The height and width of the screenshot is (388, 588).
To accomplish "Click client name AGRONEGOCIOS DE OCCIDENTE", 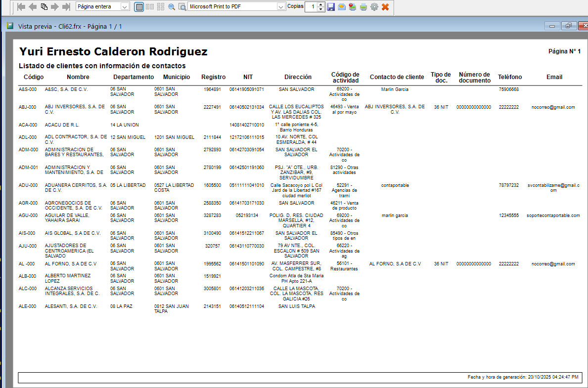I will click(x=74, y=206).
